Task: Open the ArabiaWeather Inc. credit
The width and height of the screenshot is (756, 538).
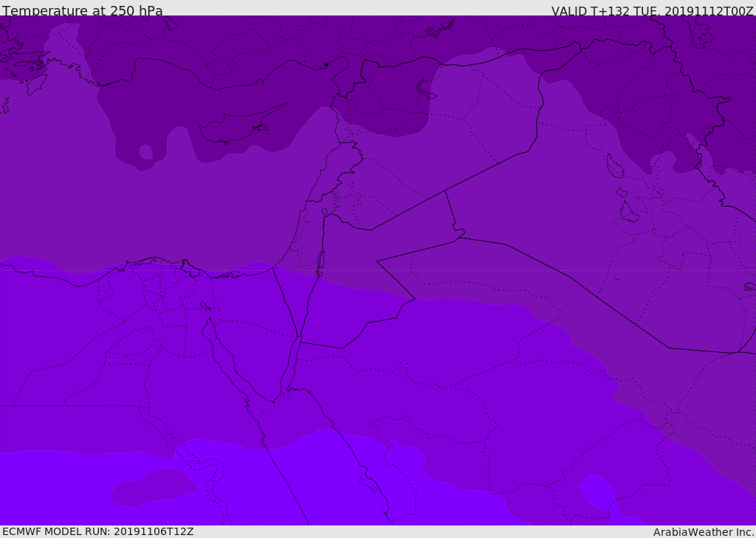Action: 704,532
